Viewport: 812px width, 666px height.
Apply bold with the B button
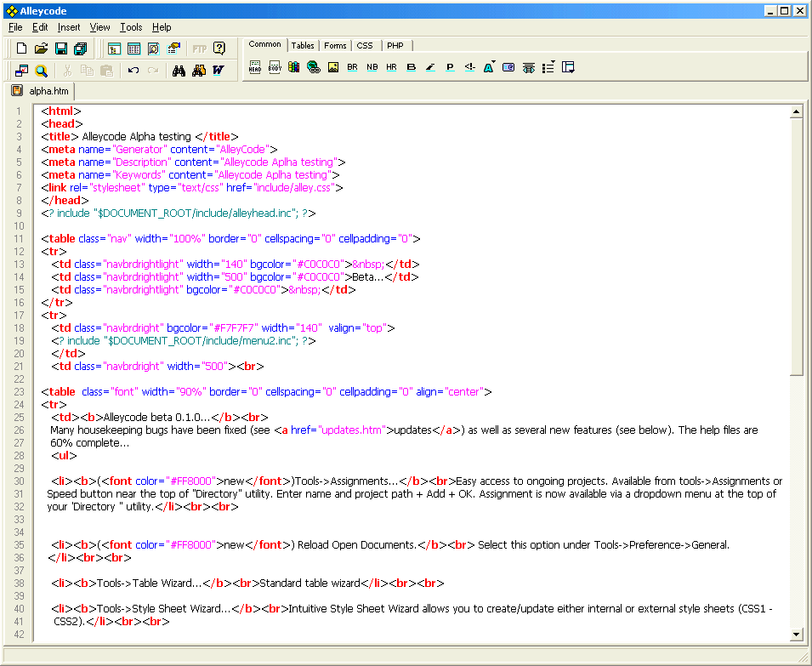[412, 67]
